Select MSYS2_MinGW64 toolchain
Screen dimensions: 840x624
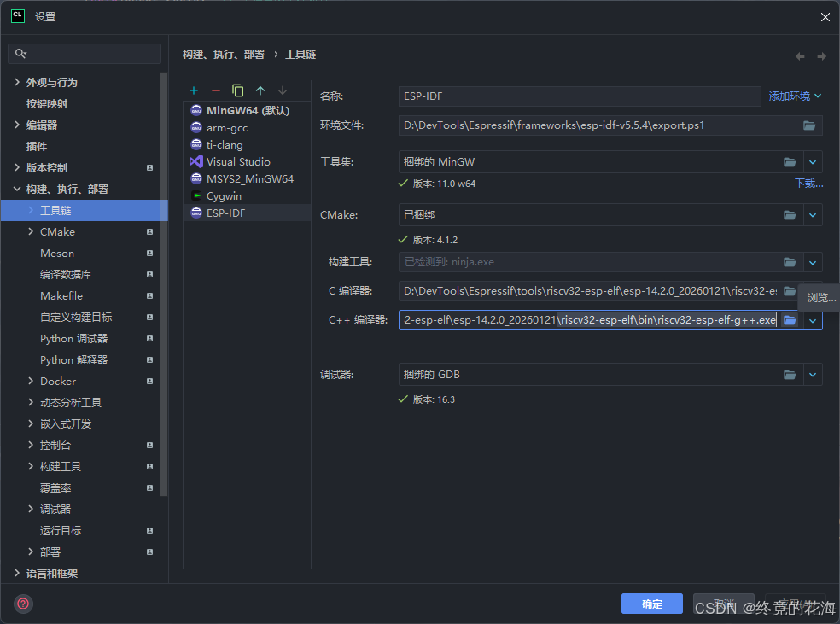click(247, 179)
